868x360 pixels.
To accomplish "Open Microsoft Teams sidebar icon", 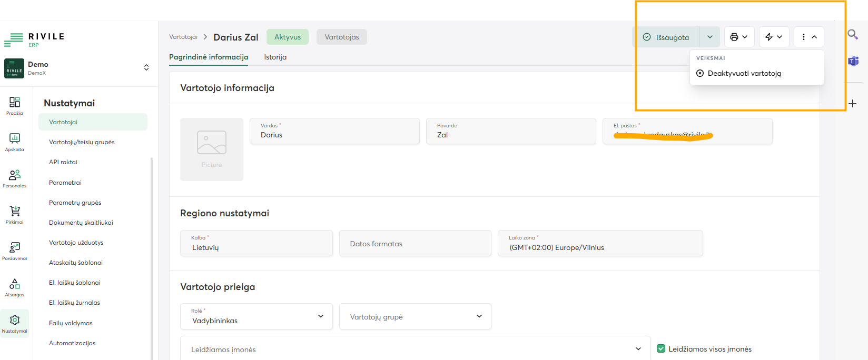I will point(853,61).
